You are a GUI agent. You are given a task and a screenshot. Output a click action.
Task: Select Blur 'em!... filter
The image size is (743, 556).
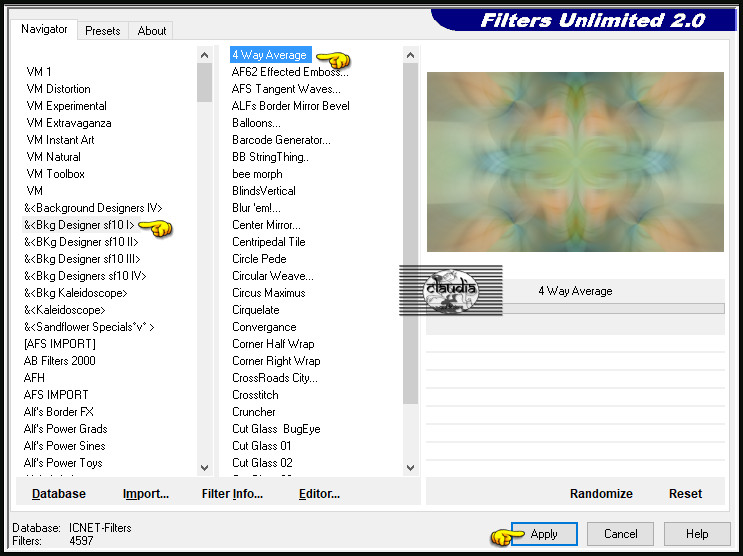pyautogui.click(x=256, y=208)
